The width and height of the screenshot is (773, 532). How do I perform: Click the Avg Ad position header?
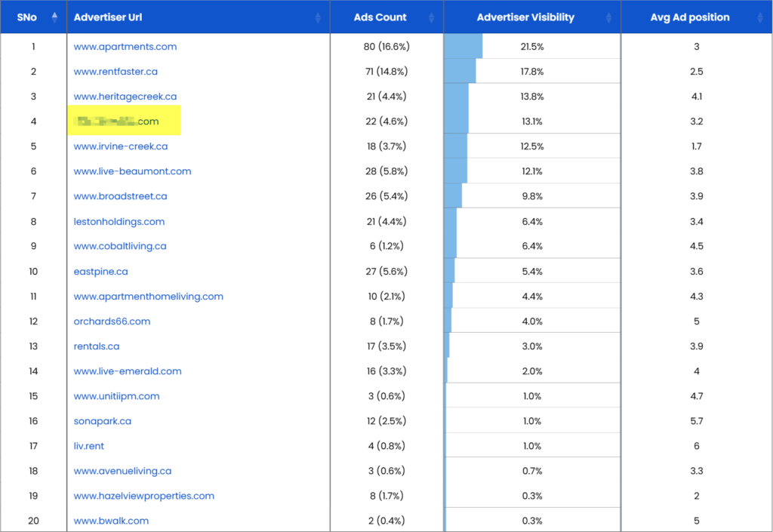[x=697, y=17]
